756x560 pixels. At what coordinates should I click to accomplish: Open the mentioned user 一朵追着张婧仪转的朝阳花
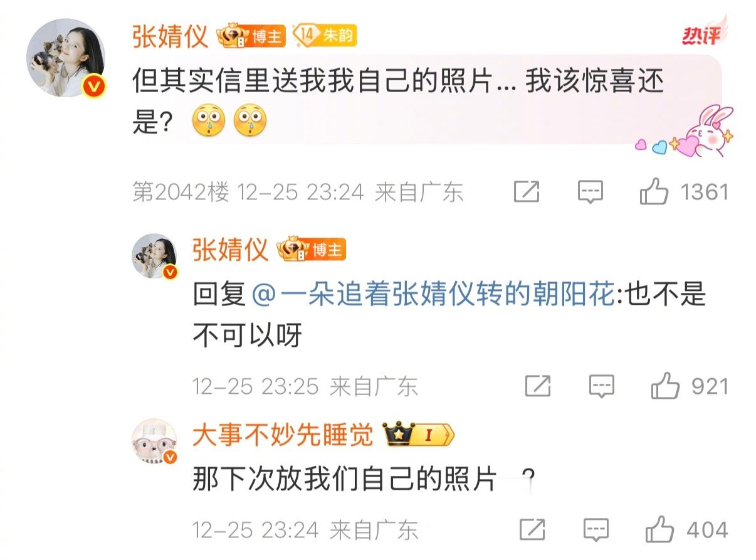coord(433,295)
